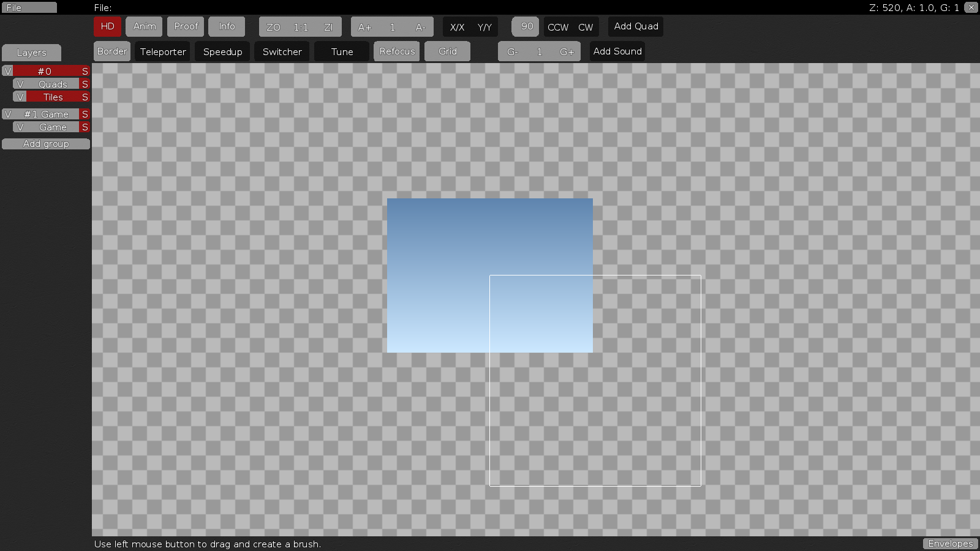Open the Proof borders view
Viewport: 980px width, 551px height.
(185, 26)
